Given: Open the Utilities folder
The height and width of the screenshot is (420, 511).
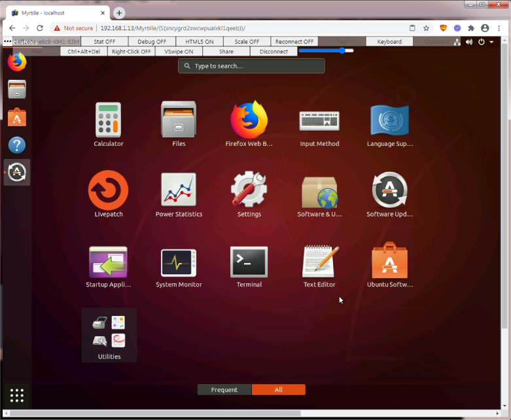Looking at the screenshot, I should (109, 335).
